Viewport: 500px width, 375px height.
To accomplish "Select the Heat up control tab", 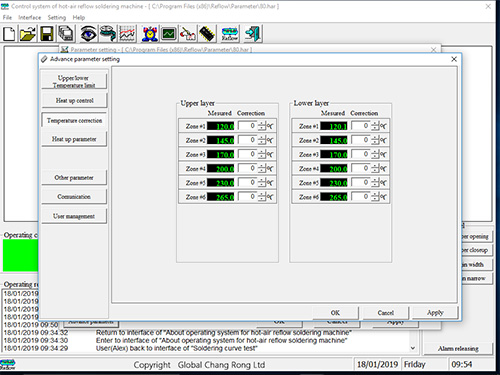I will coord(74,100).
